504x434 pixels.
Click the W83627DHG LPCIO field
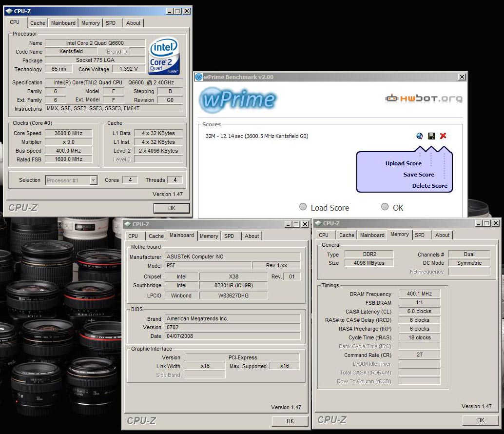(x=233, y=296)
